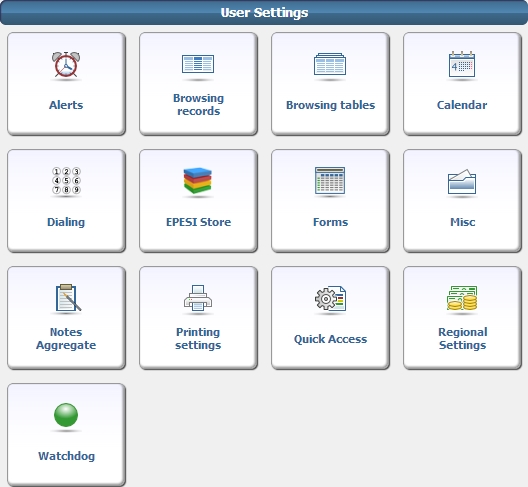Click the Misc folder icon

click(462, 182)
